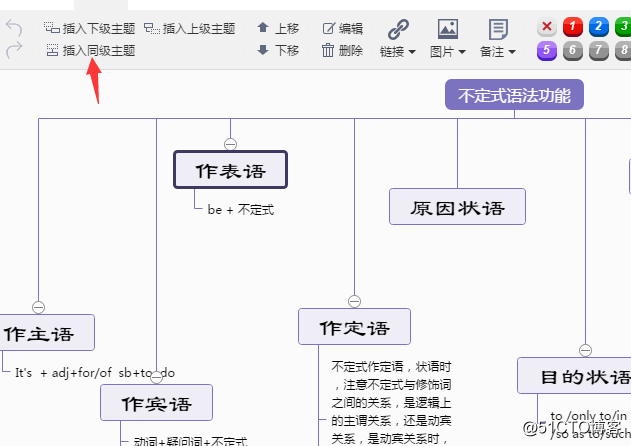The height and width of the screenshot is (446, 631).
Task: Click the undo arrow icon
Action: tap(14, 28)
